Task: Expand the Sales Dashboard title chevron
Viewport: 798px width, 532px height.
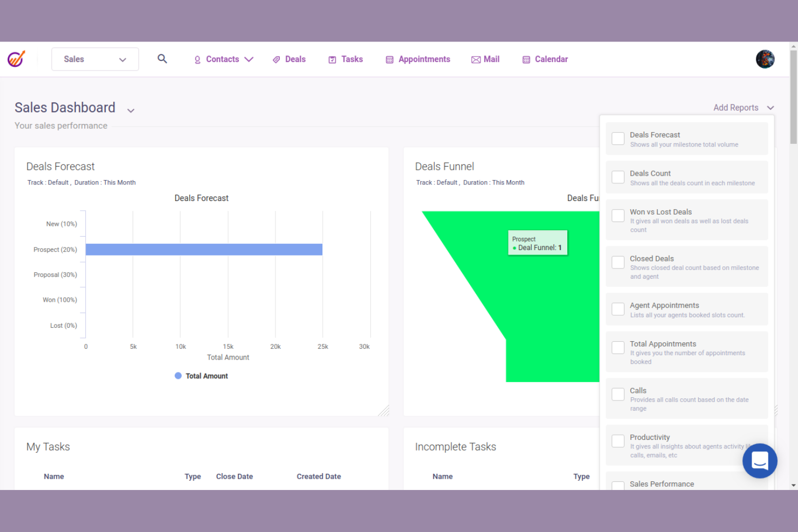Action: pos(130,110)
